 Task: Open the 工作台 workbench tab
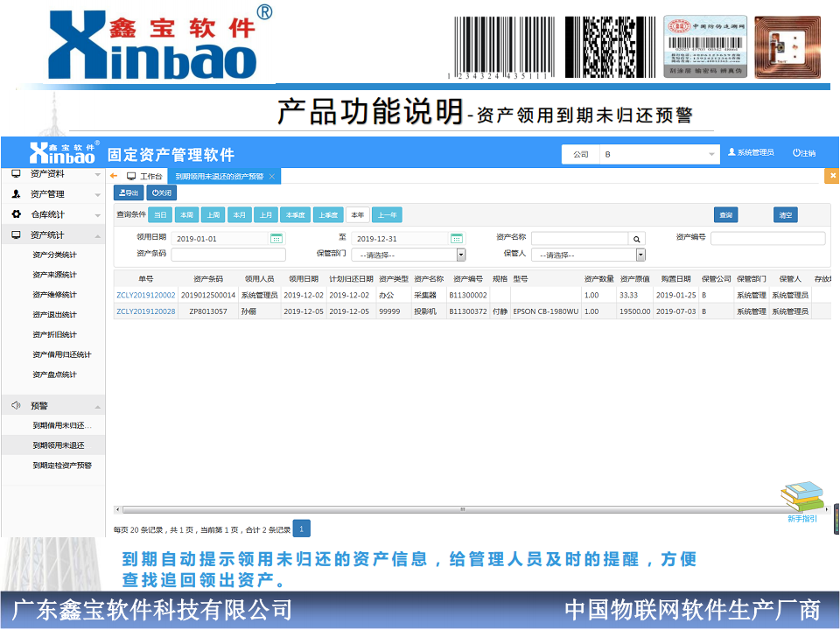(144, 176)
